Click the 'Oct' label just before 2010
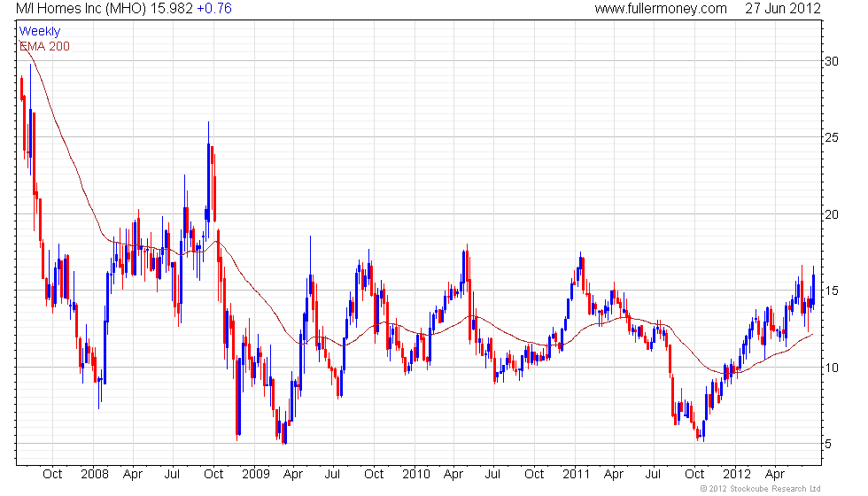Image resolution: width=868 pixels, height=496 pixels. tap(374, 474)
